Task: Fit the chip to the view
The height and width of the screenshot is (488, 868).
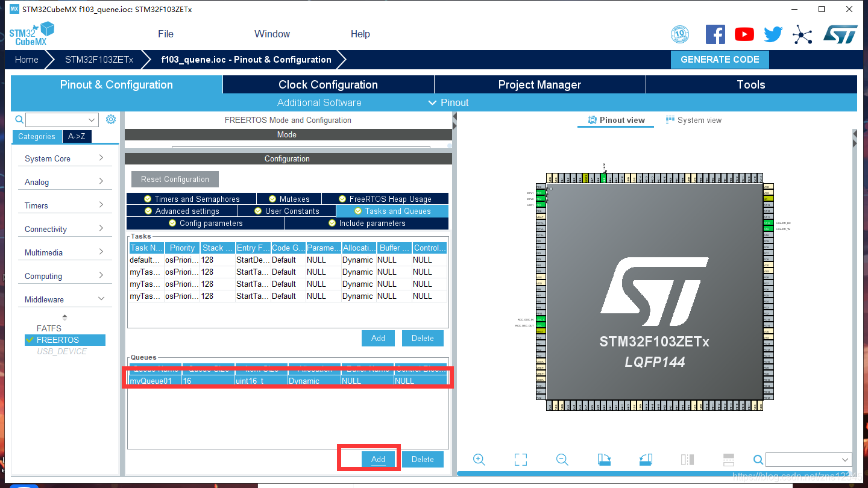Action: pyautogui.click(x=520, y=459)
